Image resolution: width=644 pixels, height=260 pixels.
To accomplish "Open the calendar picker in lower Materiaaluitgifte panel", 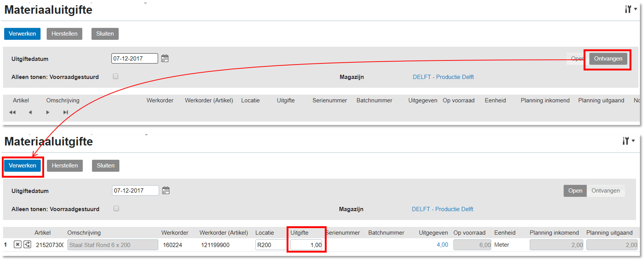I will coord(166,191).
